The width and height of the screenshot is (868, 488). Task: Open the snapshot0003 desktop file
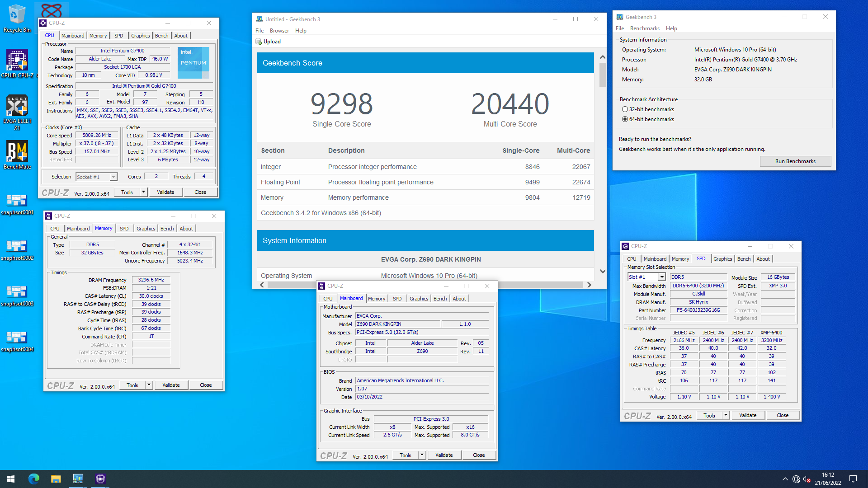pos(17,296)
